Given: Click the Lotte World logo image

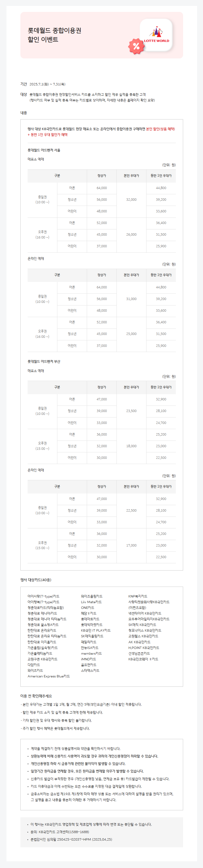Looking at the screenshot, I should point(157,35).
